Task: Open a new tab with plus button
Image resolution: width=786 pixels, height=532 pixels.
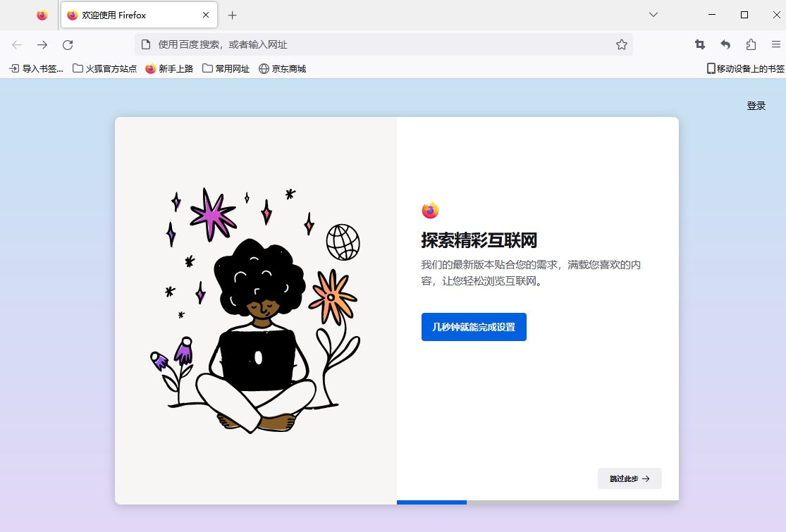Action: click(232, 15)
